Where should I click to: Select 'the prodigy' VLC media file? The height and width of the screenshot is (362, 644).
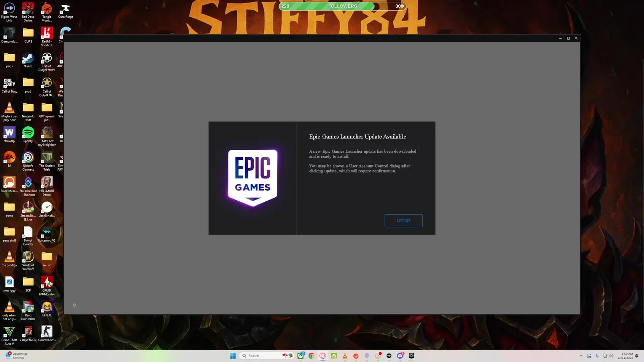pyautogui.click(x=9, y=259)
